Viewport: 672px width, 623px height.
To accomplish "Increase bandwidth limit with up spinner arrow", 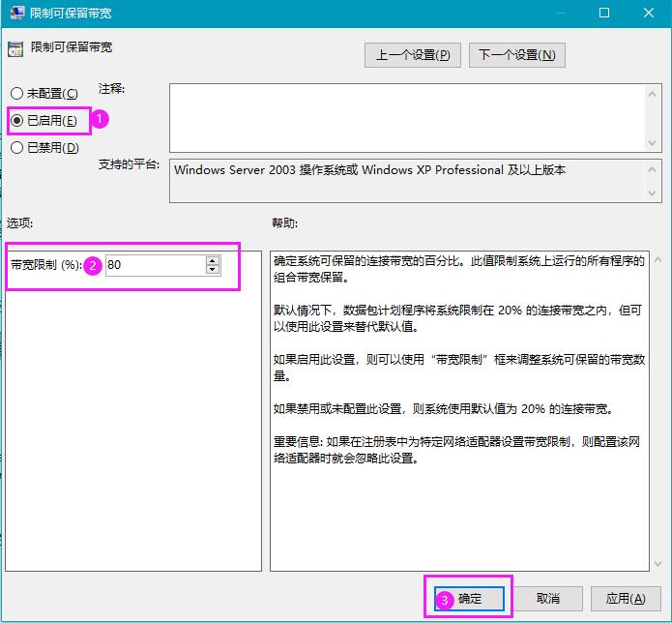I will [x=213, y=260].
